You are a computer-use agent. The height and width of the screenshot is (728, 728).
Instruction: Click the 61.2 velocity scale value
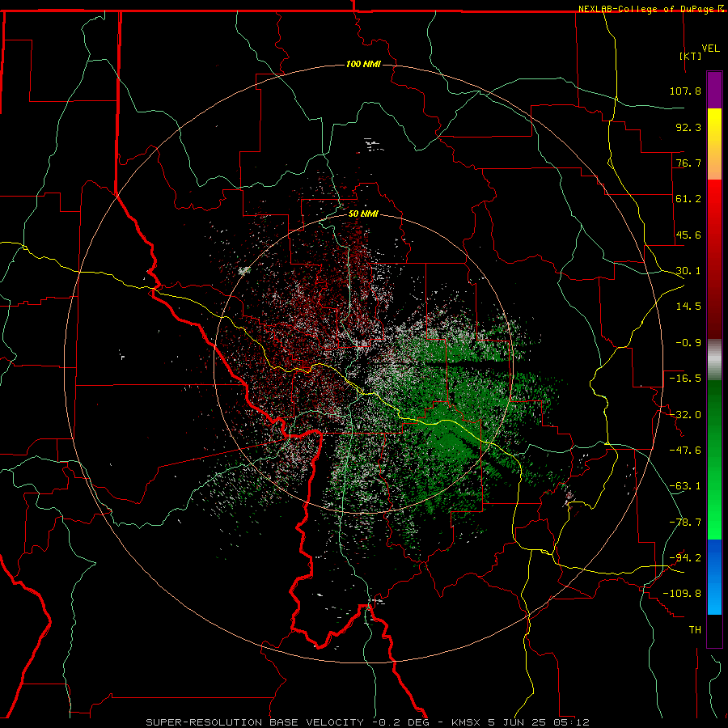pos(688,199)
